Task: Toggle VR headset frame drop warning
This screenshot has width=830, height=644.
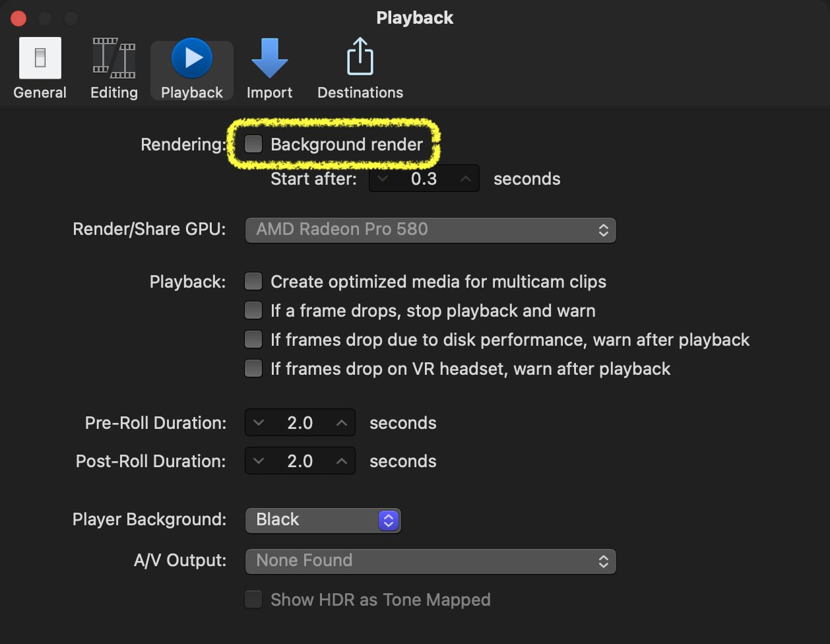Action: (253, 368)
